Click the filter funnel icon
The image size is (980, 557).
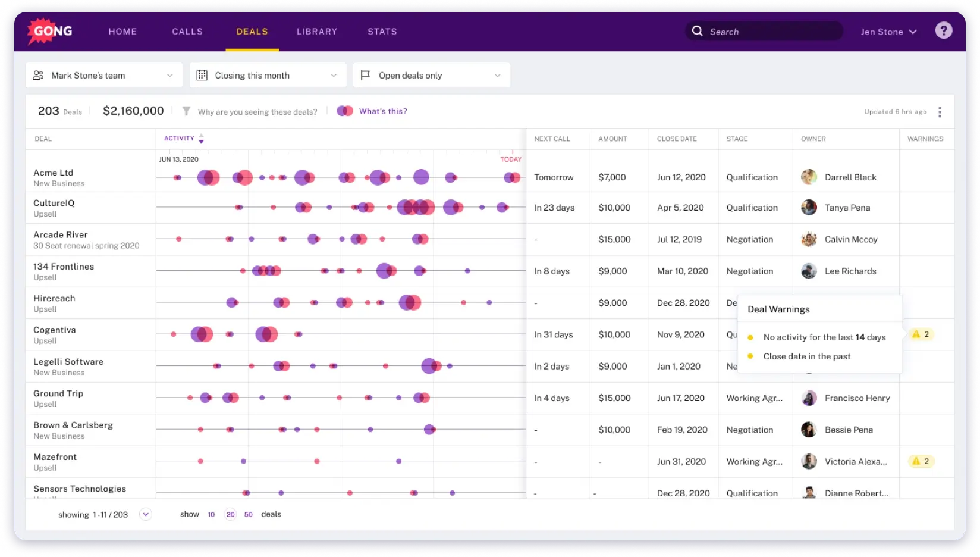click(186, 111)
